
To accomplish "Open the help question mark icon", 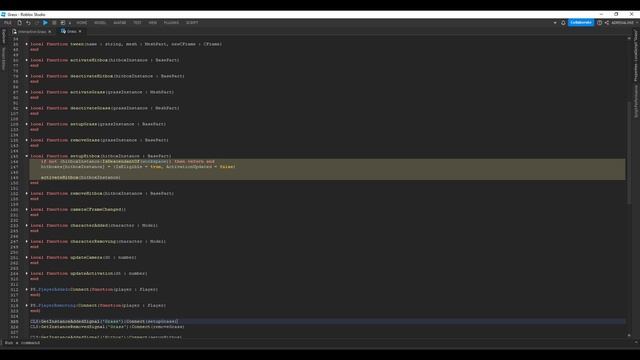I will [599, 23].
